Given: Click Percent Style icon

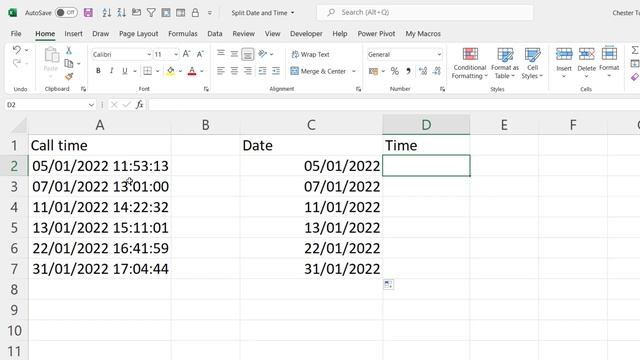Looking at the screenshot, I should pos(394,71).
